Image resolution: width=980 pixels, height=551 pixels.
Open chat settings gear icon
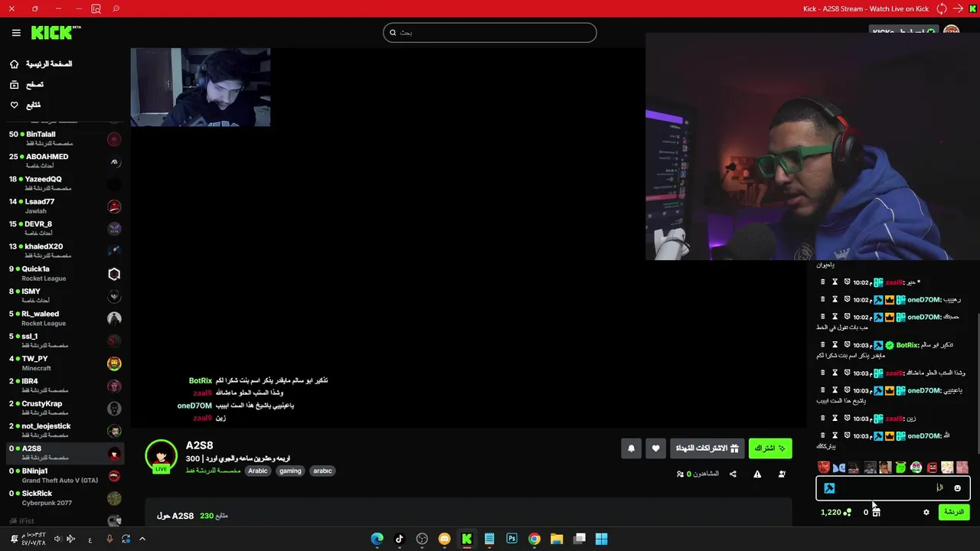click(x=926, y=512)
